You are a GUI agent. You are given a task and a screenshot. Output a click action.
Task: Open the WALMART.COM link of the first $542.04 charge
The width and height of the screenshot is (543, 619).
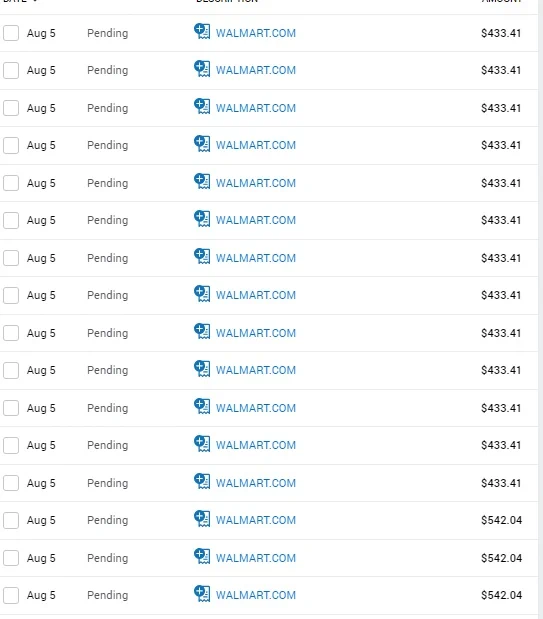click(256, 520)
